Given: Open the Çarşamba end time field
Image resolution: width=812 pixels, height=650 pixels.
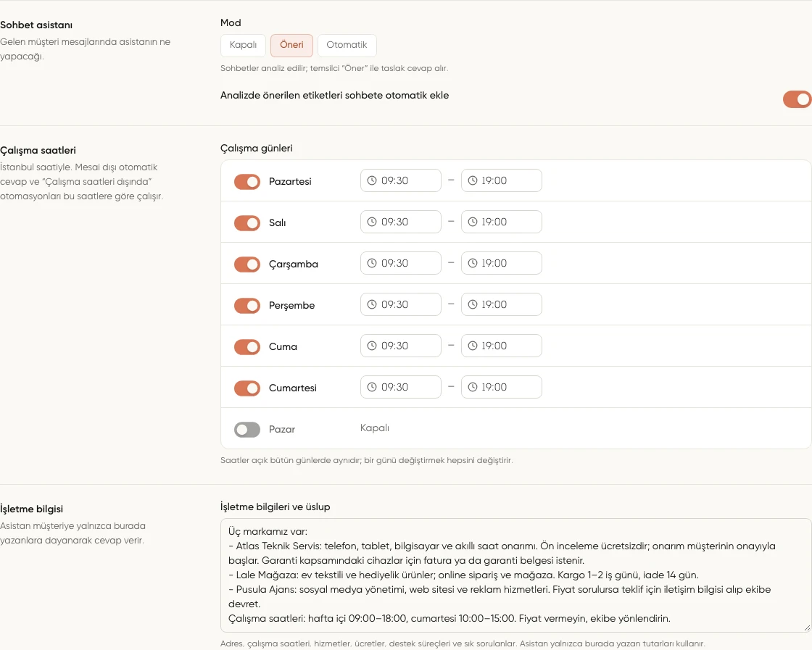Looking at the screenshot, I should click(501, 264).
